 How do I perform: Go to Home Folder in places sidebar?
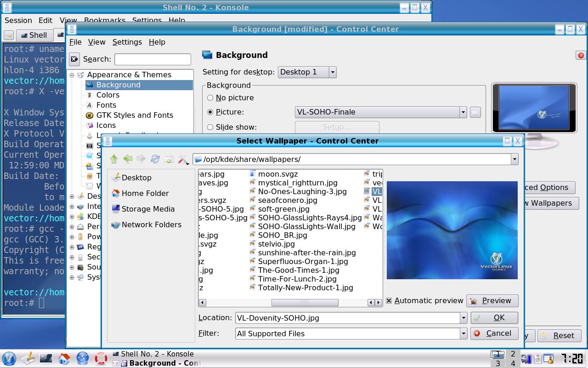(x=140, y=193)
